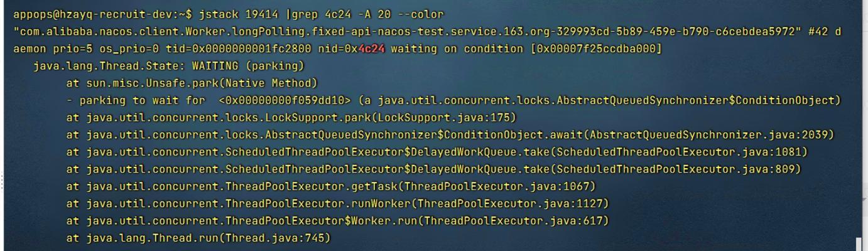
Task: Click the highlighted red 4c24 match
Action: [x=372, y=49]
